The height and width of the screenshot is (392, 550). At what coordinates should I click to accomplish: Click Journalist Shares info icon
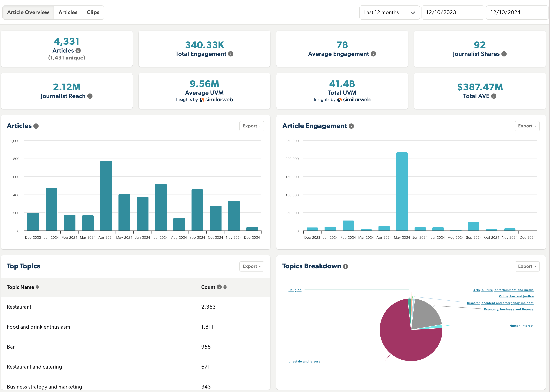click(504, 54)
